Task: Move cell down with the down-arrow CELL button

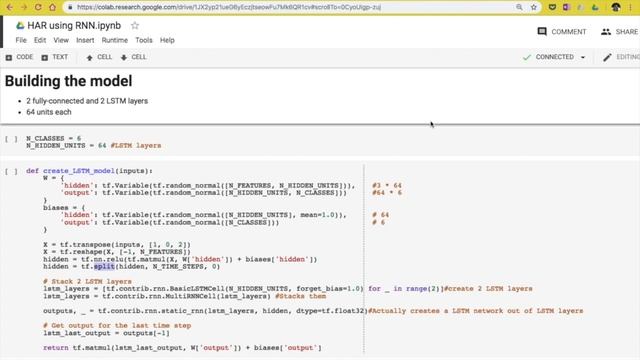Action: coord(133,57)
